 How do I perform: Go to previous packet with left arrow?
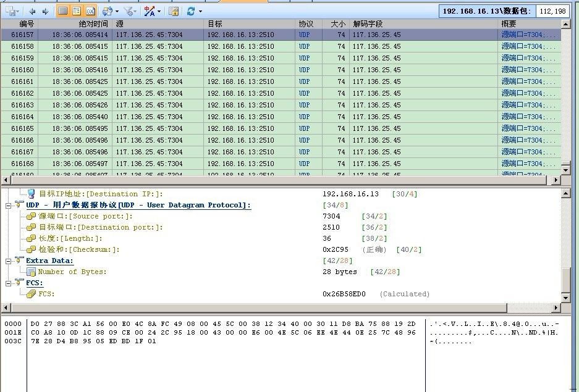point(32,11)
